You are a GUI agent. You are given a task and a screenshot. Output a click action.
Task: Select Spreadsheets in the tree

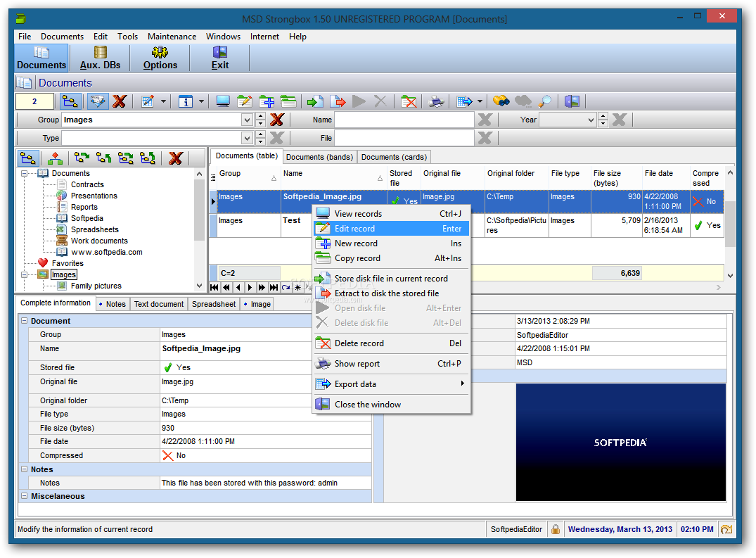[94, 229]
